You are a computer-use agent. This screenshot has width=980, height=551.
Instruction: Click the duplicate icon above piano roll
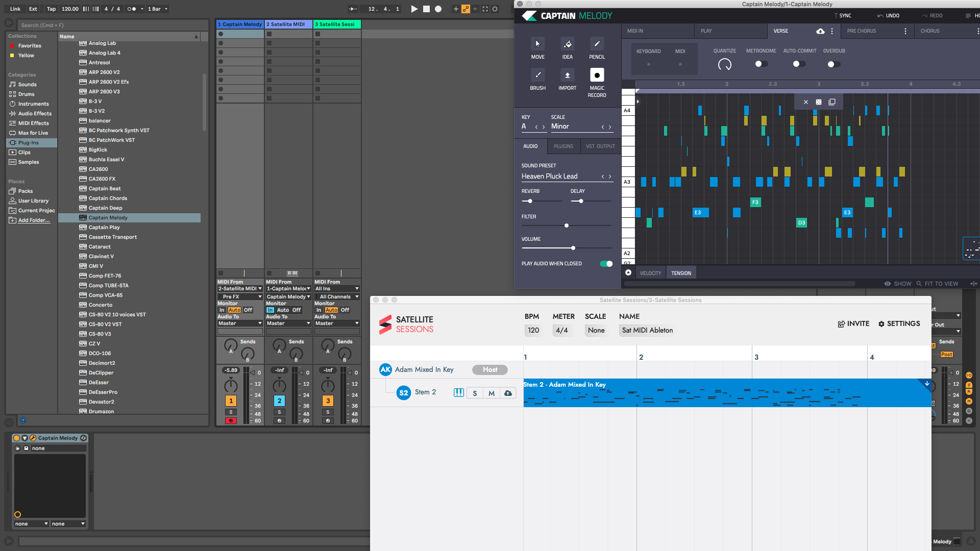pyautogui.click(x=832, y=102)
